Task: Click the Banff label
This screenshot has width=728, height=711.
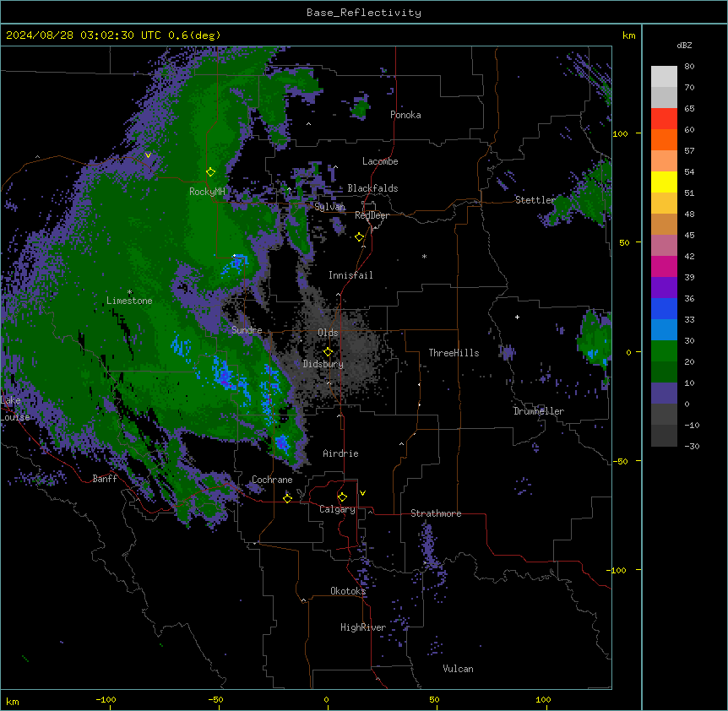Action: [x=105, y=479]
